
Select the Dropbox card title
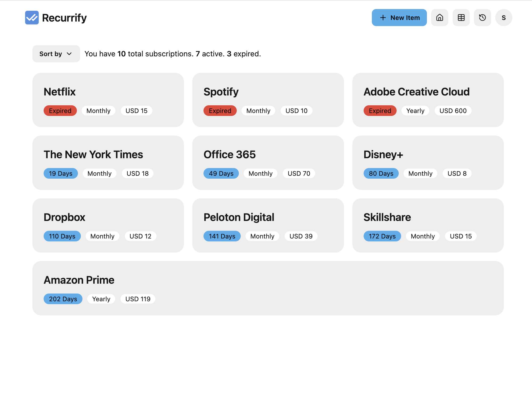64,217
